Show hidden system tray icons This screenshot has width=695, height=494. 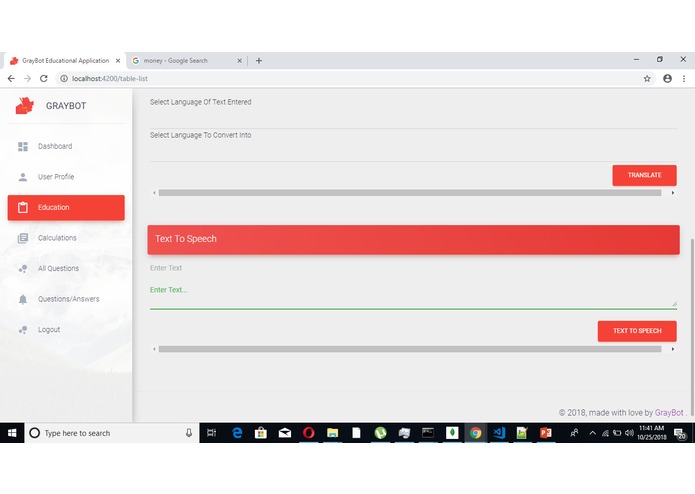point(593,433)
